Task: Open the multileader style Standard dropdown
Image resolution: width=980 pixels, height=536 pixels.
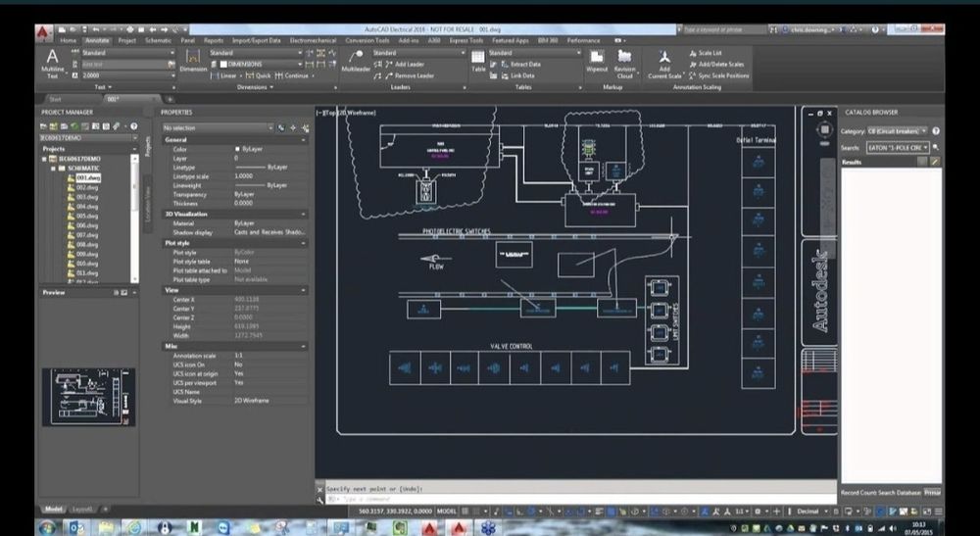Action: click(x=419, y=53)
